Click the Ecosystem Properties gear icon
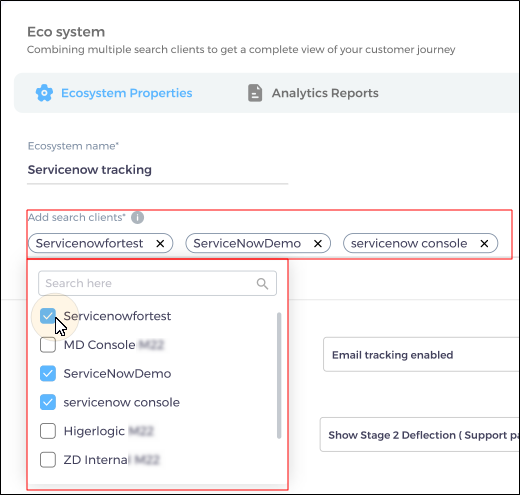The image size is (520, 495). point(44,93)
